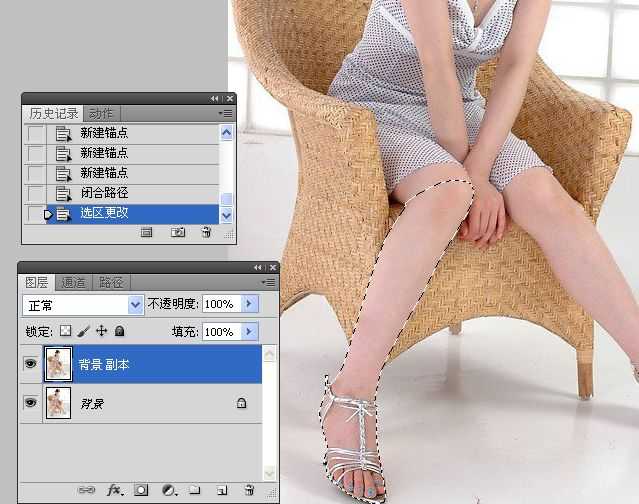Hide the 背景 副本 layer
This screenshot has height=504, width=639.
(30, 363)
